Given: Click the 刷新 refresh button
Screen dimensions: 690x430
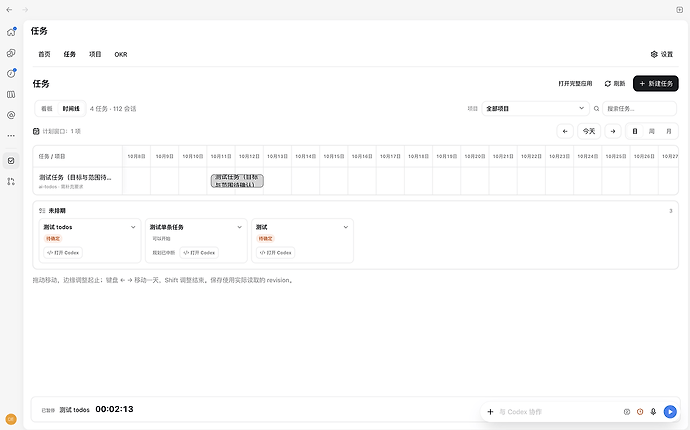Looking at the screenshot, I should [x=615, y=84].
